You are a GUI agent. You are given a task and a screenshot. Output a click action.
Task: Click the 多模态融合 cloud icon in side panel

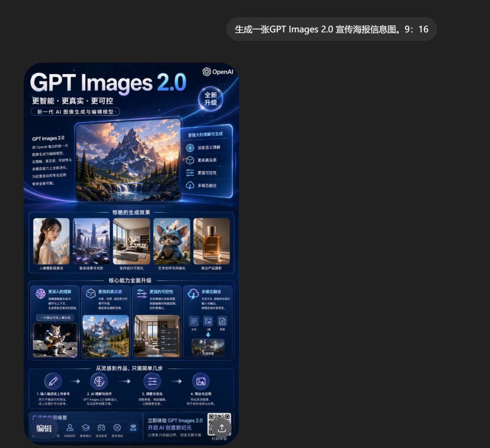pos(190,185)
